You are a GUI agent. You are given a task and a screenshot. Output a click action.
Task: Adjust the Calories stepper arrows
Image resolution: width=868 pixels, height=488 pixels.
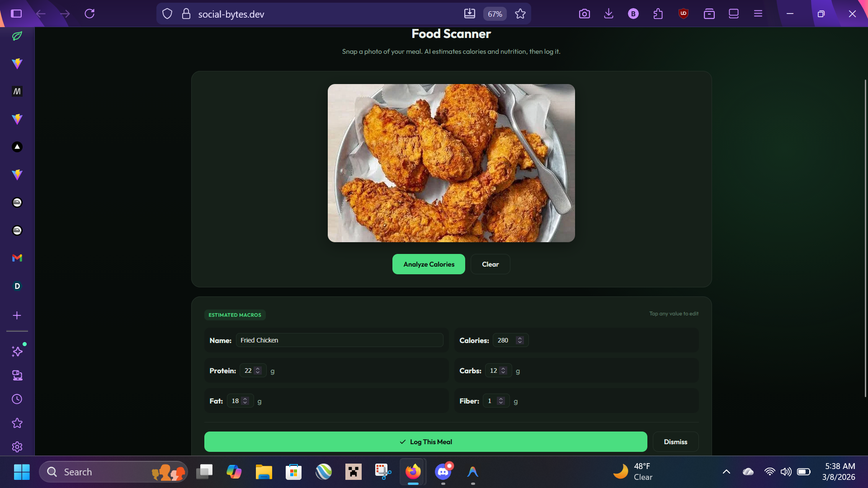point(520,340)
